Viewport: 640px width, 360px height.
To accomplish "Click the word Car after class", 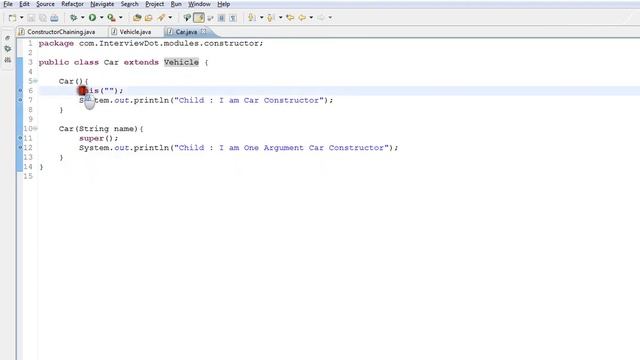I will [111, 62].
